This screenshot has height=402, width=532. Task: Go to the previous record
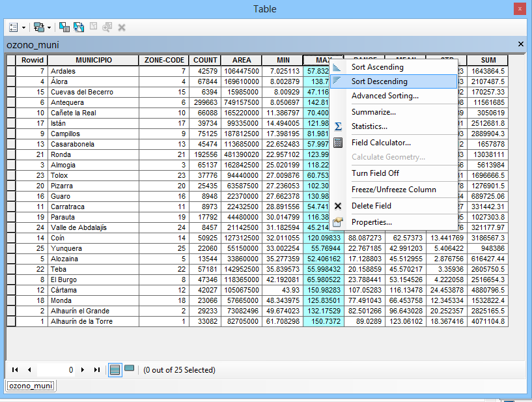[x=28, y=369]
